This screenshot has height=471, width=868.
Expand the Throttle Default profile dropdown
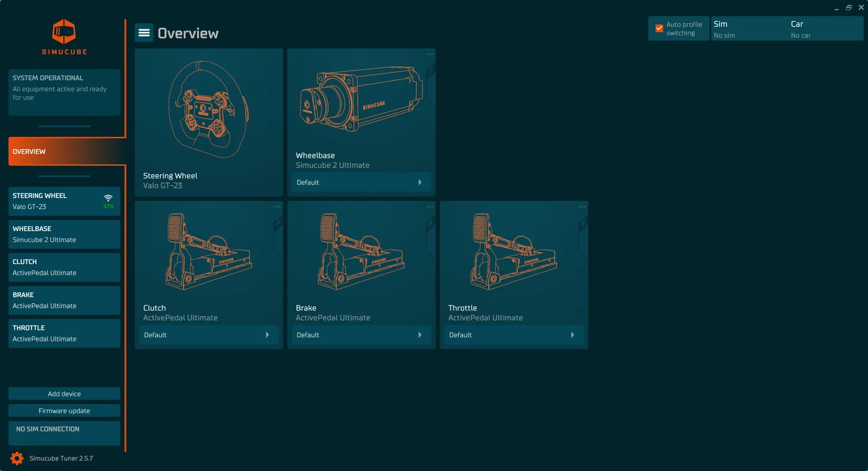click(514, 335)
